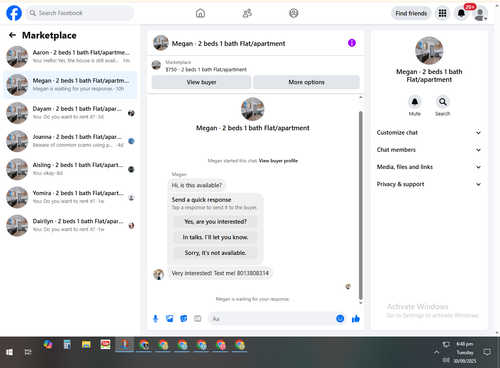Click the voice clip microphone icon
The image size is (500, 368).
pyautogui.click(x=155, y=319)
